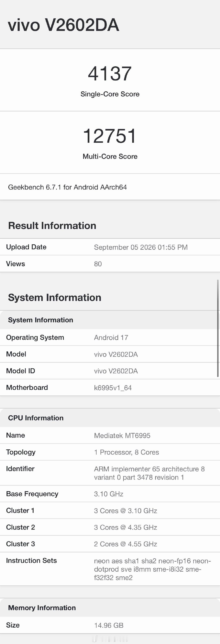220x644 pixels.
Task: Click the Upload Date label
Action: point(26,247)
